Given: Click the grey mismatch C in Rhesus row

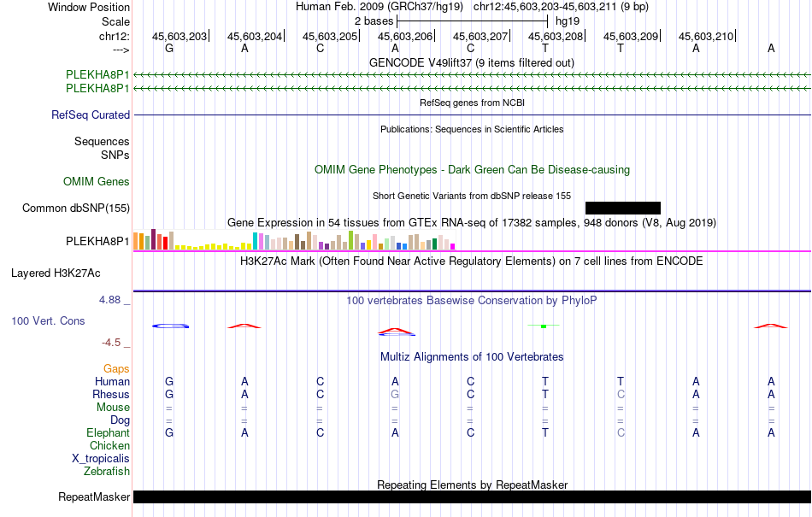Looking at the screenshot, I should tap(621, 394).
